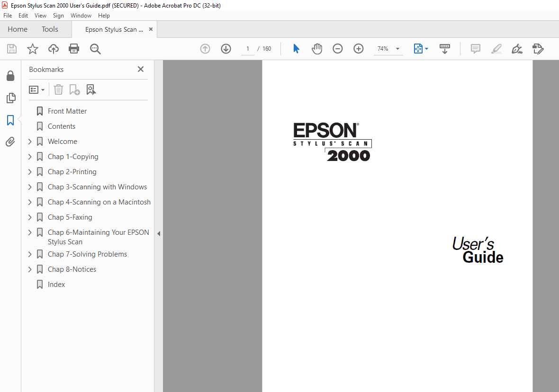Expand Chap 7-Solving Problems bookmark

30,254
